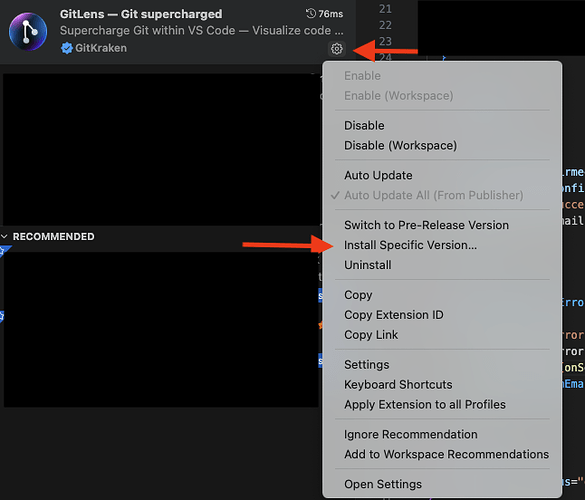Click the 76ms activation time label
Screen dimensions: 585x500
point(331,14)
